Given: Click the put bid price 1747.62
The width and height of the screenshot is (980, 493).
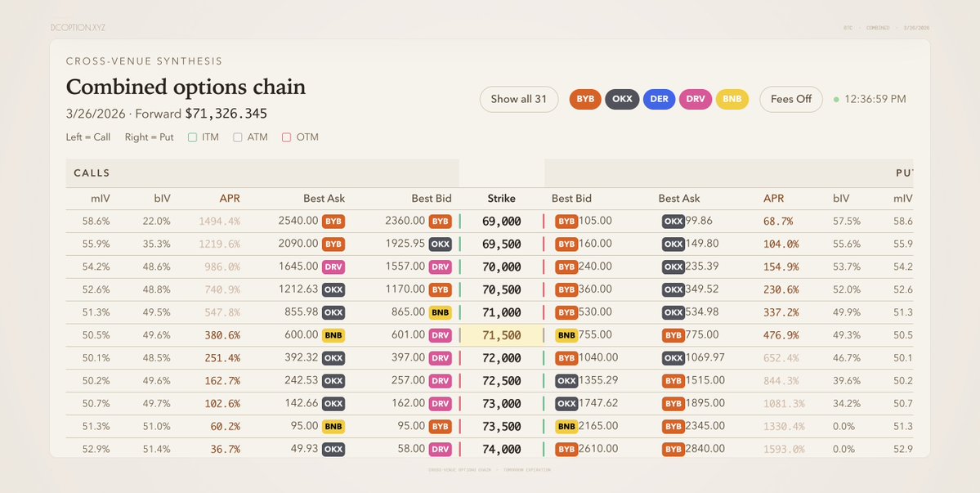Looking at the screenshot, I should [598, 404].
